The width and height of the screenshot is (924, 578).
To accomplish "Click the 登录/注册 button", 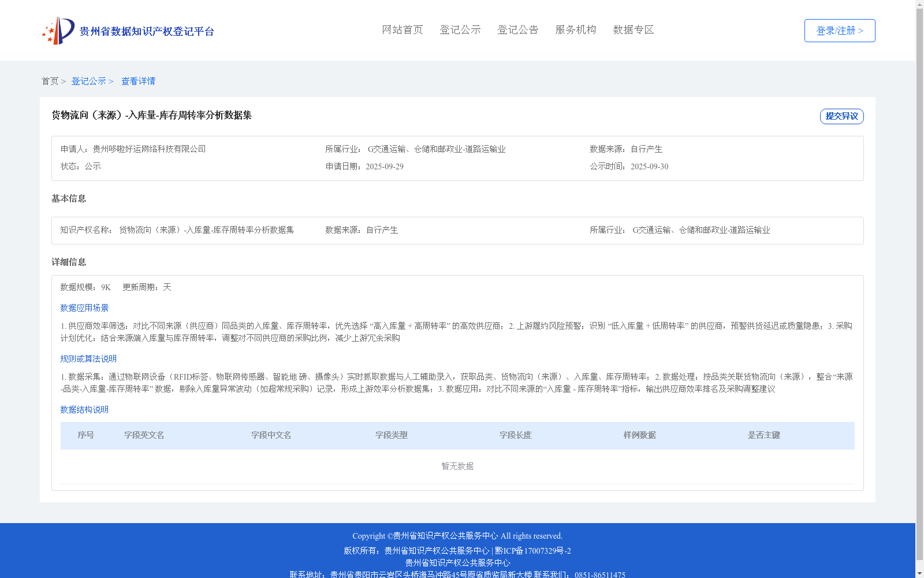I will pos(840,31).
